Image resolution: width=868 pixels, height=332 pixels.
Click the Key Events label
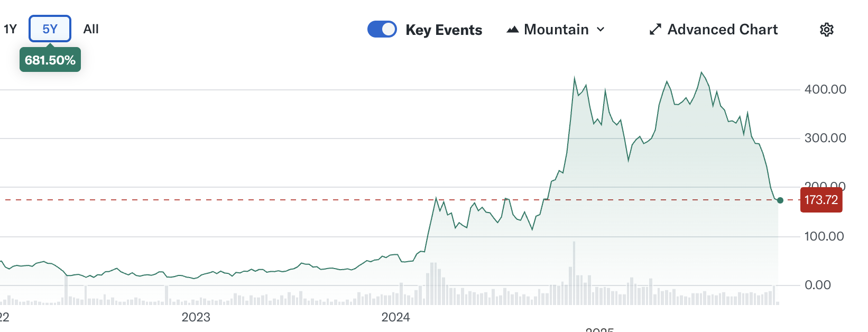tap(444, 30)
